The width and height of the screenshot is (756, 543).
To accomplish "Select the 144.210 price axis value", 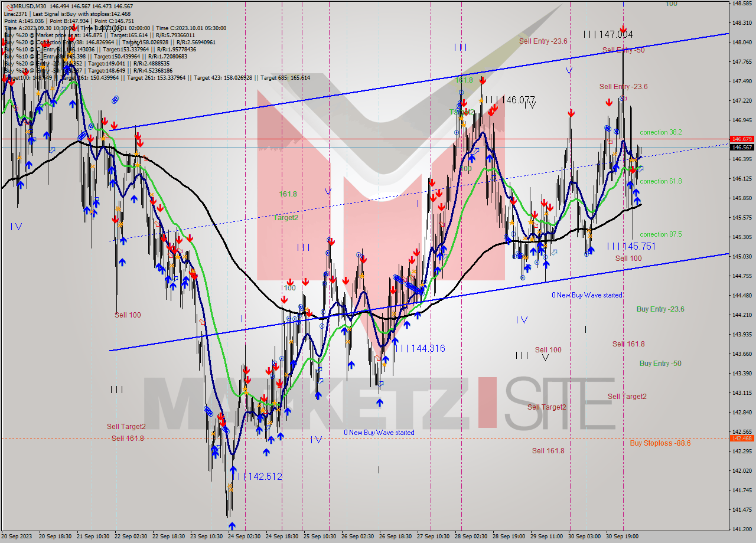I will click(742, 315).
